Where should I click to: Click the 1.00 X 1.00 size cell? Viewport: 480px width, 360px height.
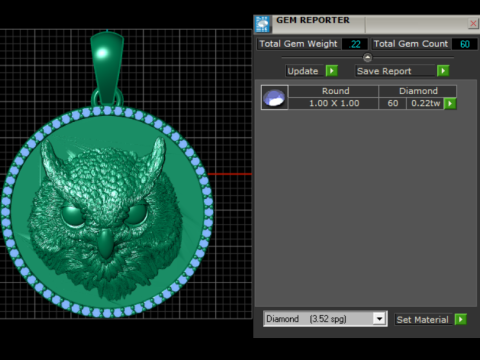click(334, 103)
